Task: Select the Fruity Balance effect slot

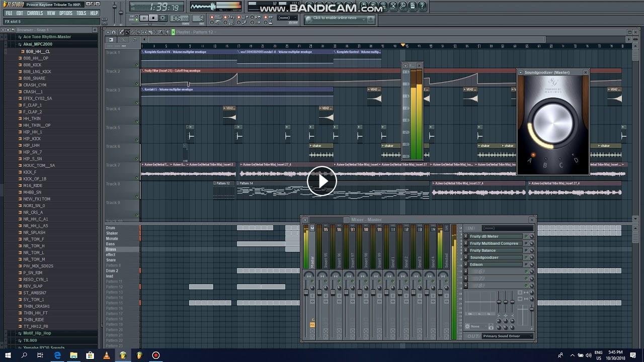Action: (496, 250)
